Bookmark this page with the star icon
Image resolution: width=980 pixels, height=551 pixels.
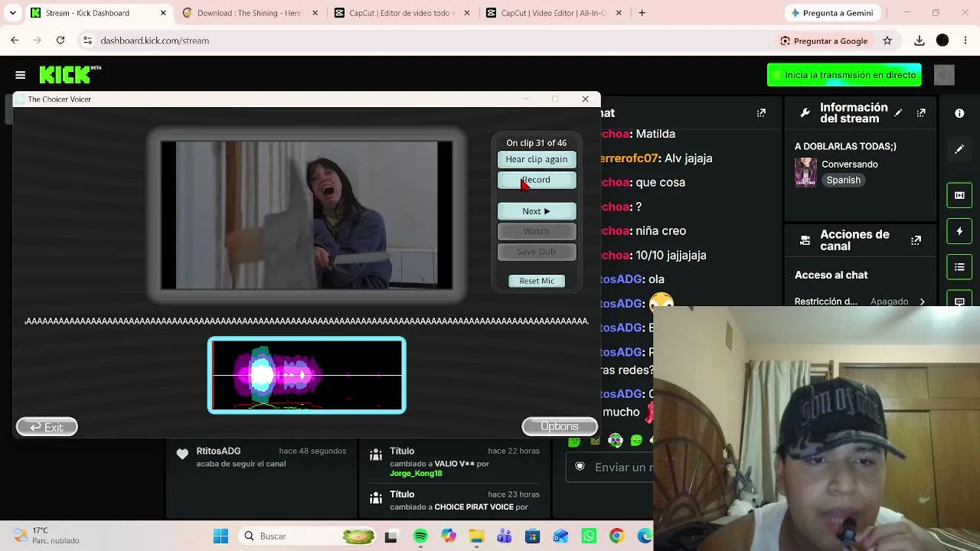pyautogui.click(x=887, y=41)
